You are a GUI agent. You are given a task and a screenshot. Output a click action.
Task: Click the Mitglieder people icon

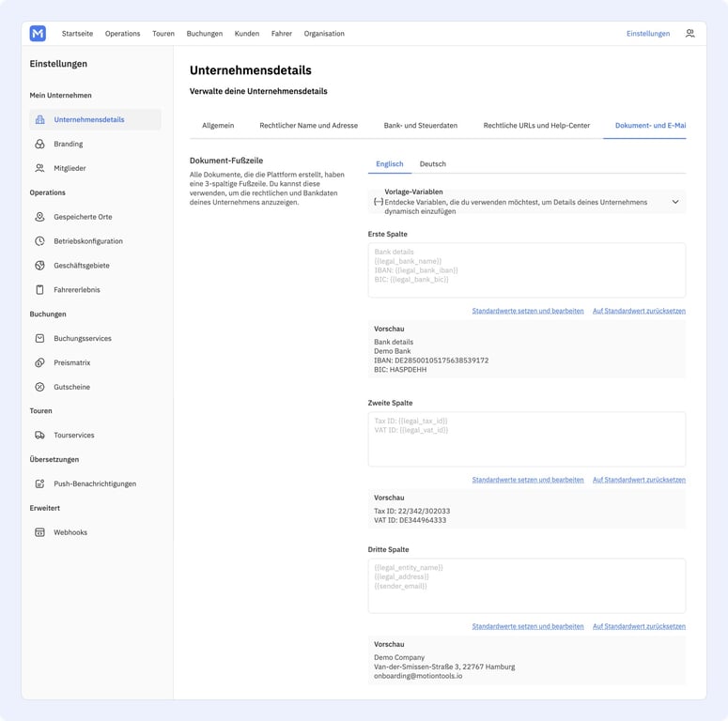coord(40,168)
